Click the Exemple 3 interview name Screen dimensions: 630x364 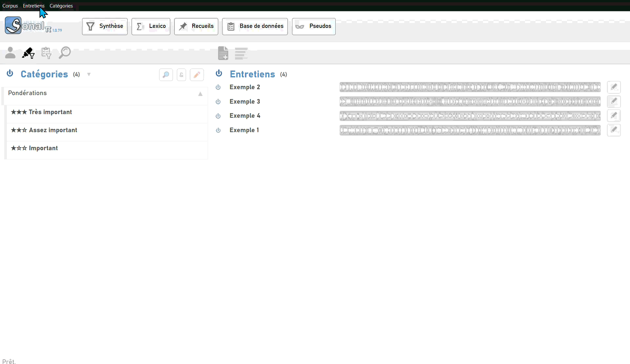(245, 102)
